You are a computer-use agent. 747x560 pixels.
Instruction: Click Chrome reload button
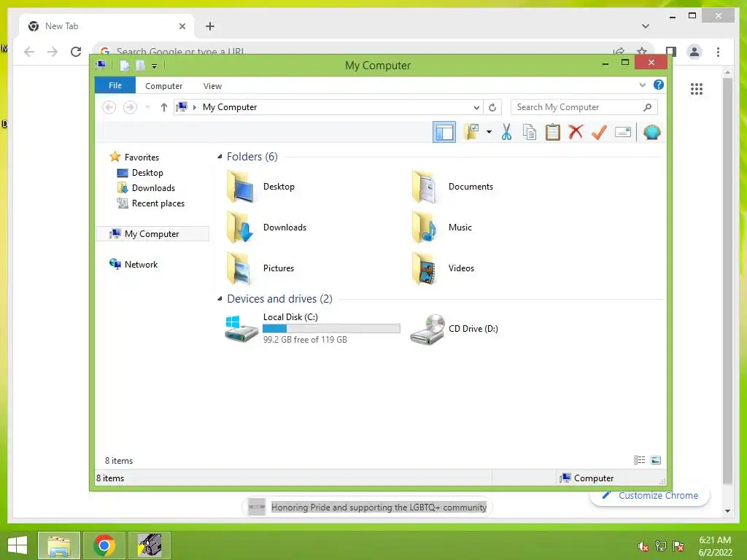(x=76, y=52)
